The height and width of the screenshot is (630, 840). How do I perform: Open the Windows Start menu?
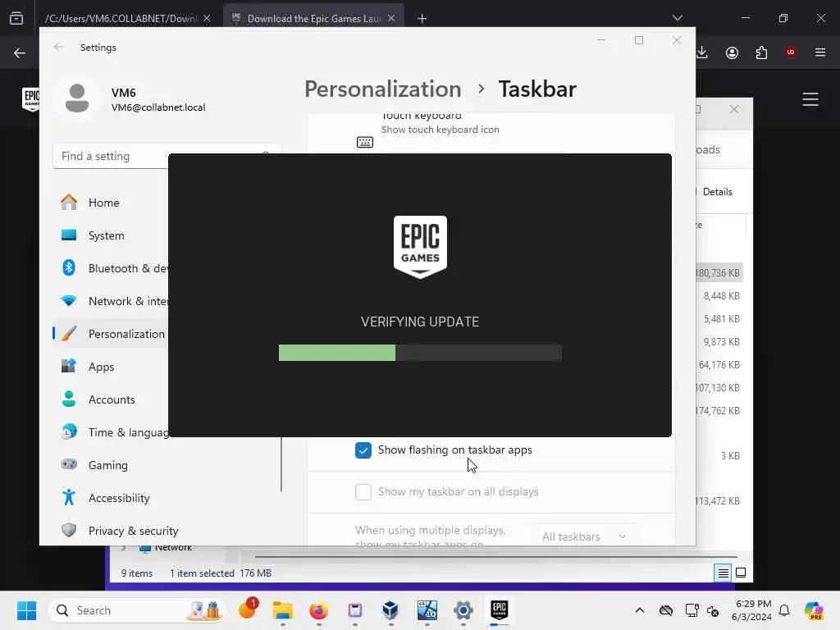(x=26, y=610)
